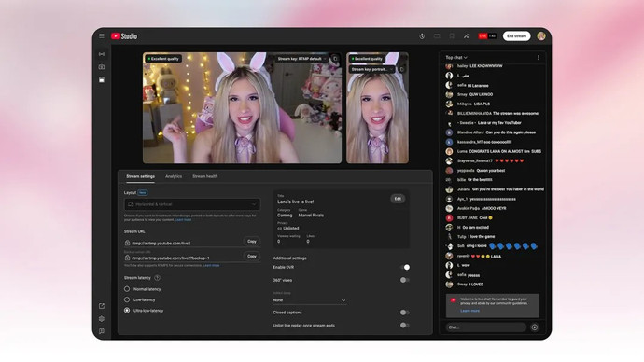Viewport: 644px width, 362px height.
Task: Click the send chat message icon
Action: click(x=535, y=327)
